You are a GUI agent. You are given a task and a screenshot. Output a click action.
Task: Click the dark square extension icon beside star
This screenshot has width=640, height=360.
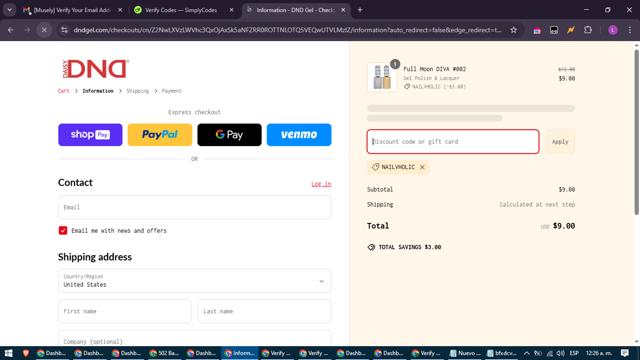coord(554,30)
